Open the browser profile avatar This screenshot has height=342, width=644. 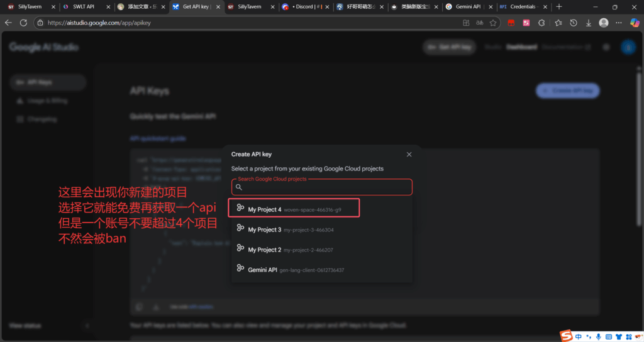pos(604,23)
